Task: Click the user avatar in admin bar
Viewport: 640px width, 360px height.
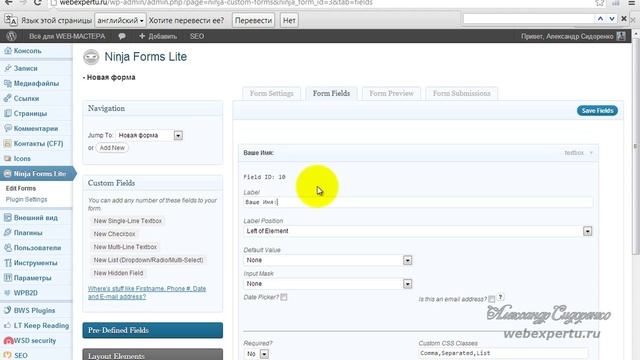Action: pyautogui.click(x=621, y=36)
